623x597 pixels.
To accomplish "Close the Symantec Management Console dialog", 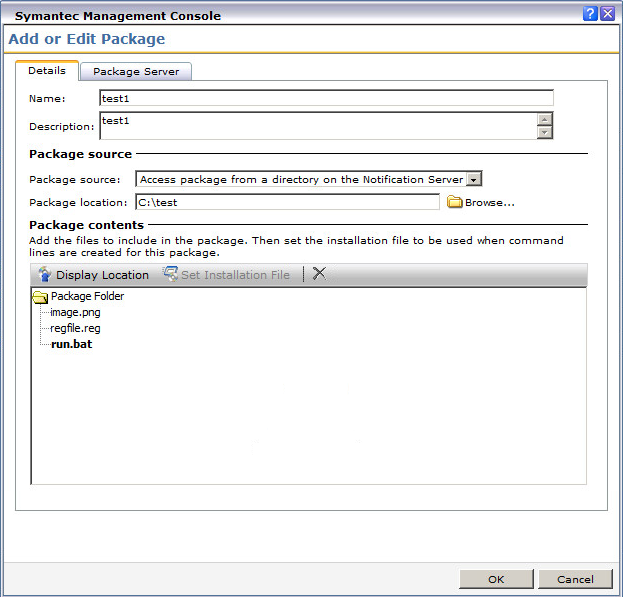I will pyautogui.click(x=608, y=14).
